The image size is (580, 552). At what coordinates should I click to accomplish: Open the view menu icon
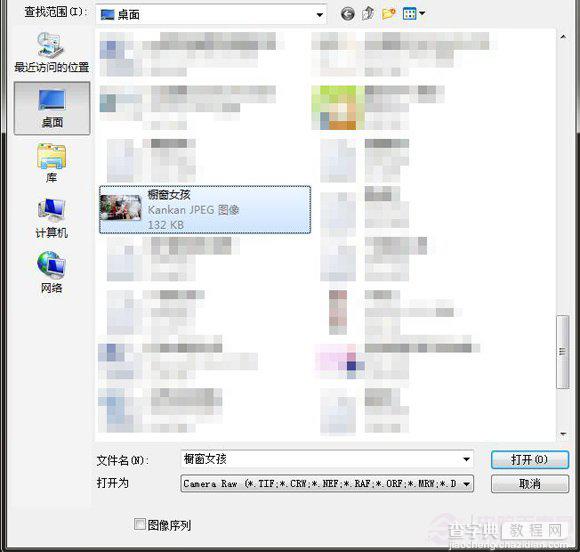409,14
